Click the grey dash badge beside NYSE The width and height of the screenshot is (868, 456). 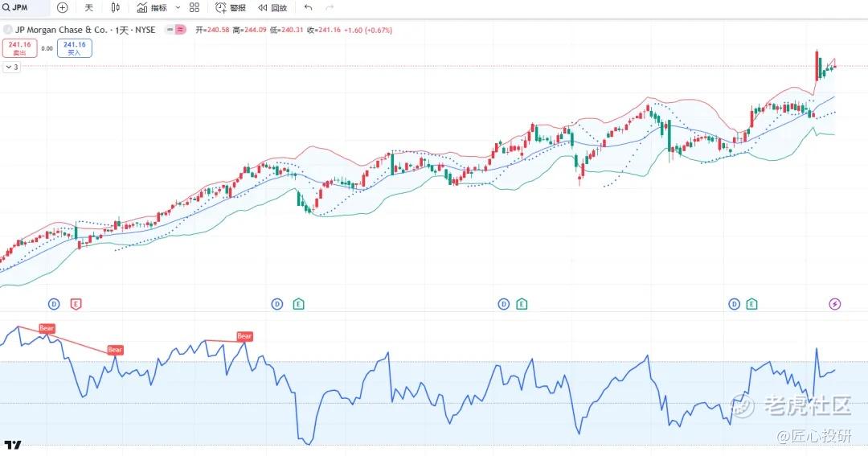[170, 30]
